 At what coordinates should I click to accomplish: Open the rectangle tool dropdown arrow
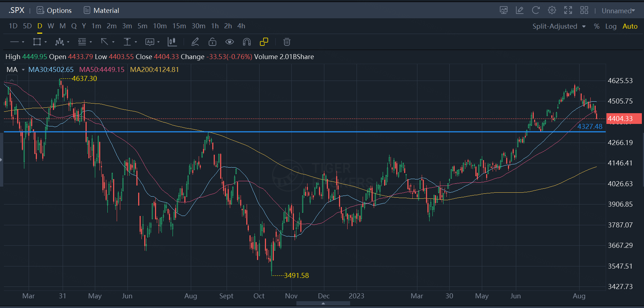click(45, 42)
